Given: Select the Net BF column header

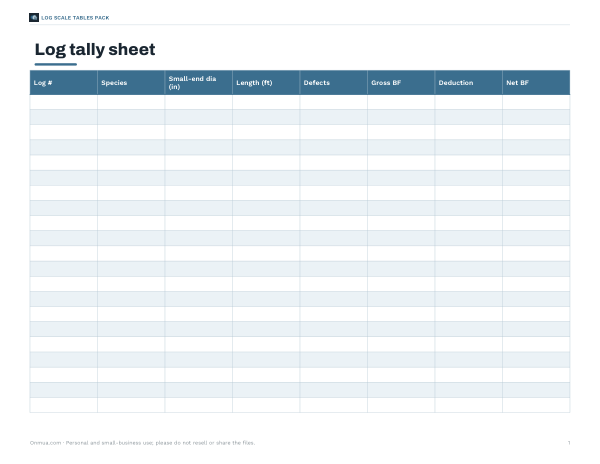Looking at the screenshot, I should tap(536, 83).
